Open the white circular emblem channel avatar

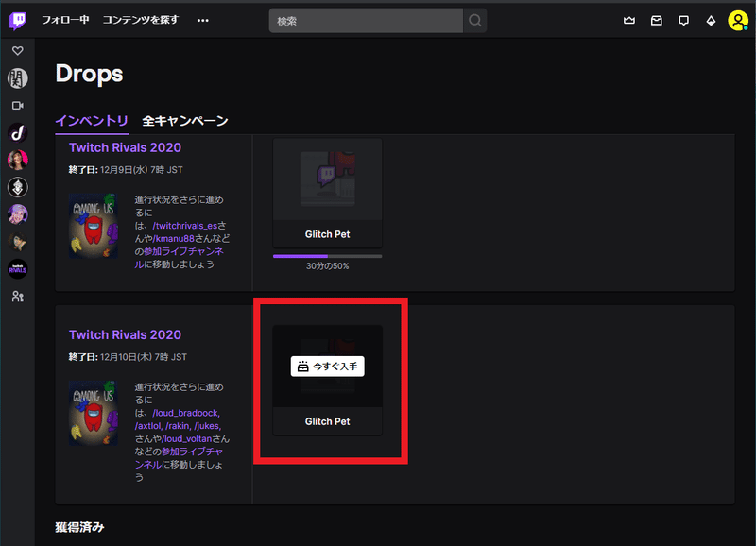(18, 187)
